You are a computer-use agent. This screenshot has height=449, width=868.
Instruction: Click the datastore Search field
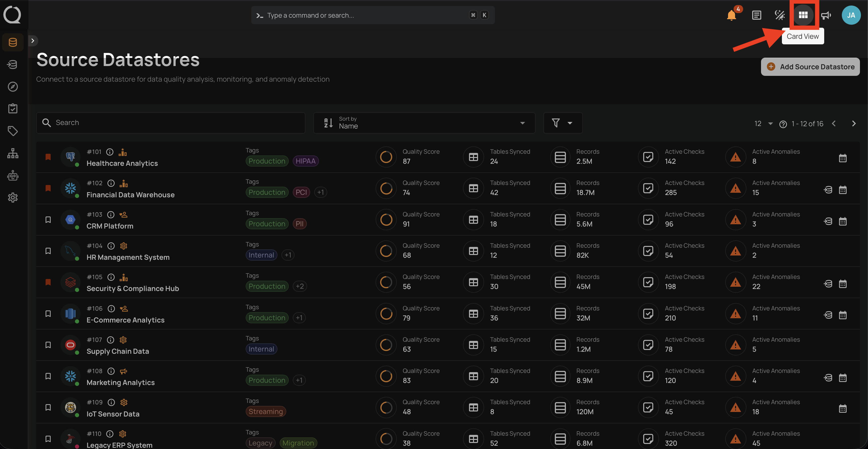(170, 123)
